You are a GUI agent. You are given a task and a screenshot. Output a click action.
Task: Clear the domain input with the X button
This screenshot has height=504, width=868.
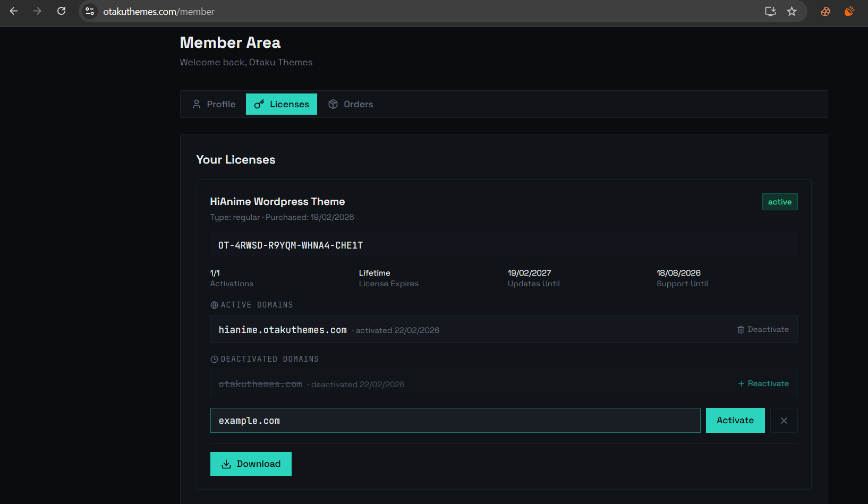coord(784,420)
